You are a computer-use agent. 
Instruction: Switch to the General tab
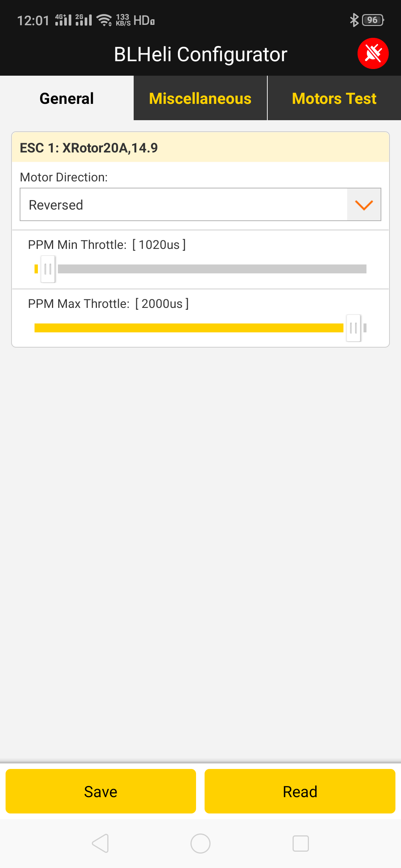(67, 98)
